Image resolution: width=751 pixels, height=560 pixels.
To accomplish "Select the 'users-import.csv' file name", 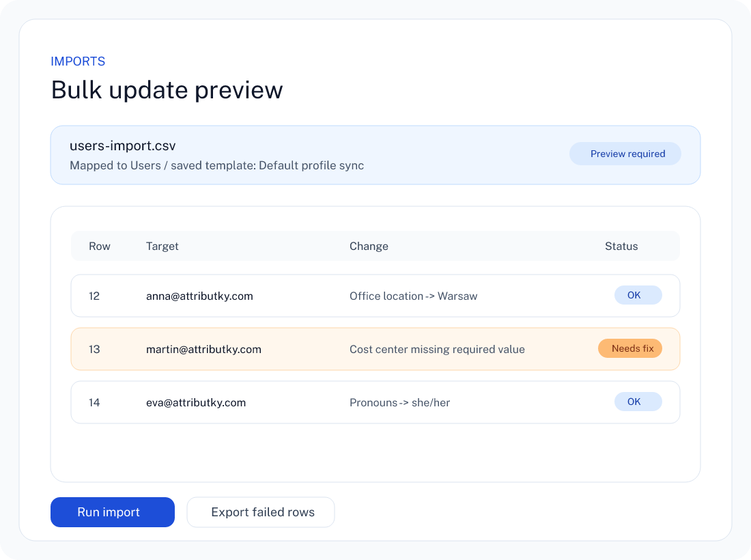I will pyautogui.click(x=123, y=145).
